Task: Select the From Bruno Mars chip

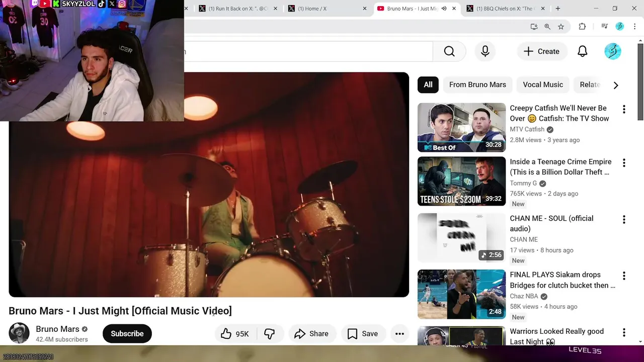Action: (x=477, y=84)
